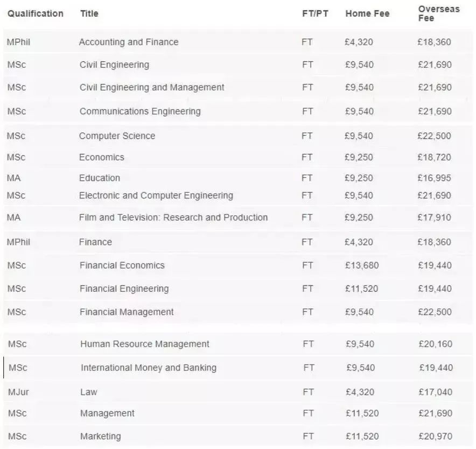Select the Financial Engineering course
The image size is (476, 449).
pos(124,289)
